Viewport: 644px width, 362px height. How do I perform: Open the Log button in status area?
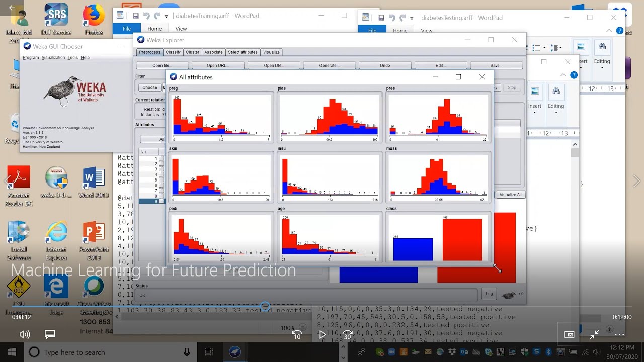point(489,294)
